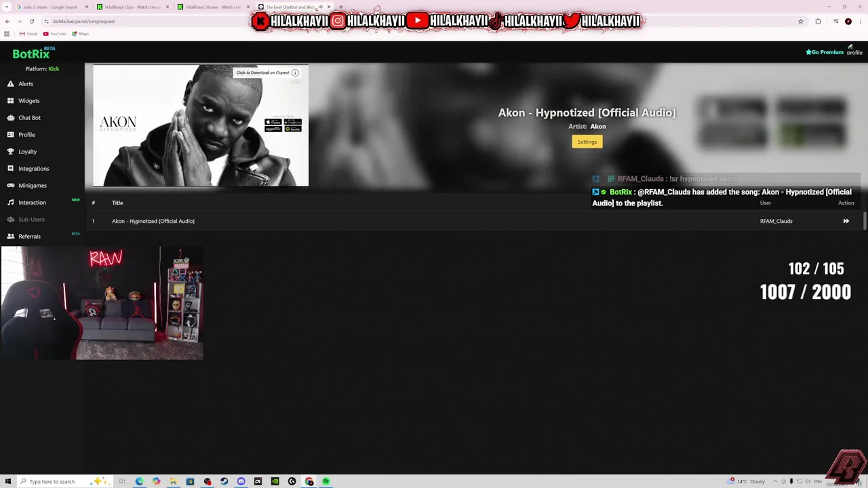Open Logitech G HUB on the taskbar
868x488 pixels.
[292, 481]
